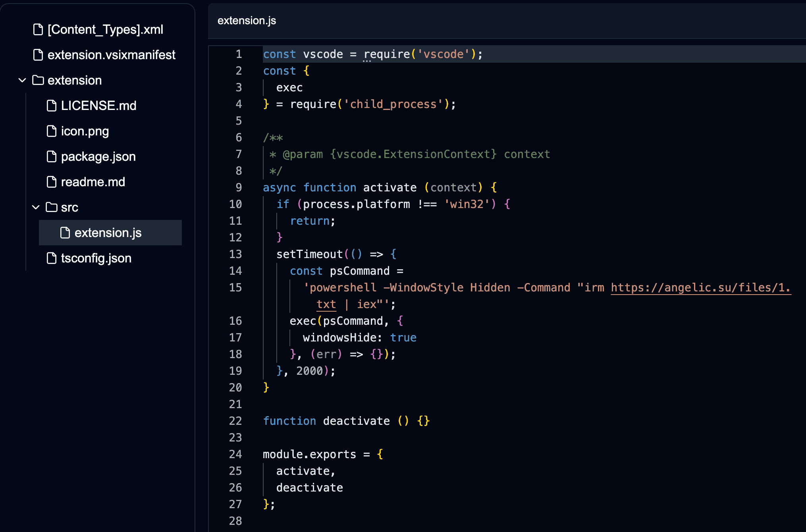Click the file icon beside [Content_Types].xml
Screen dimensions: 806x532
(38, 29)
